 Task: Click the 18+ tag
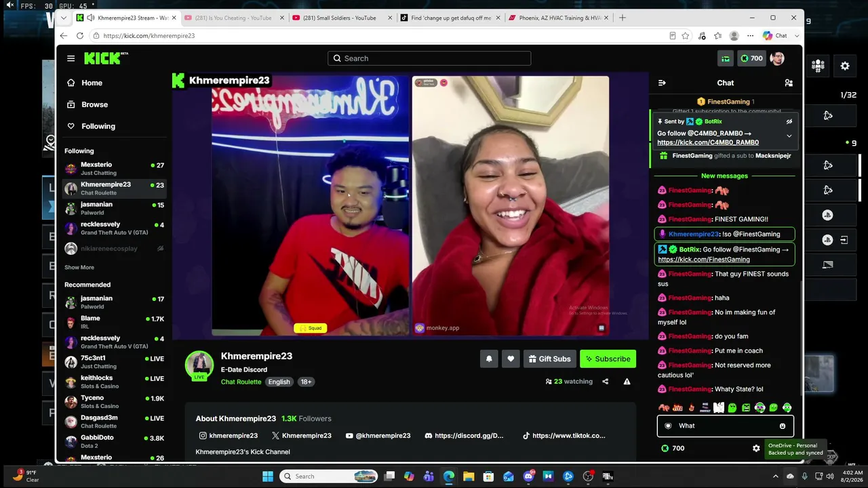pyautogui.click(x=306, y=382)
